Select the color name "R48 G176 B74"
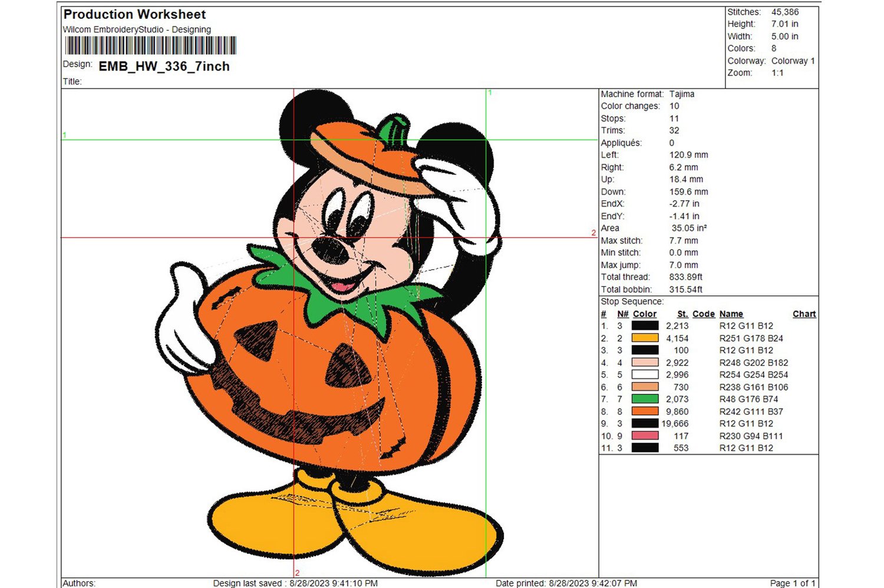884x588 pixels. (x=749, y=399)
